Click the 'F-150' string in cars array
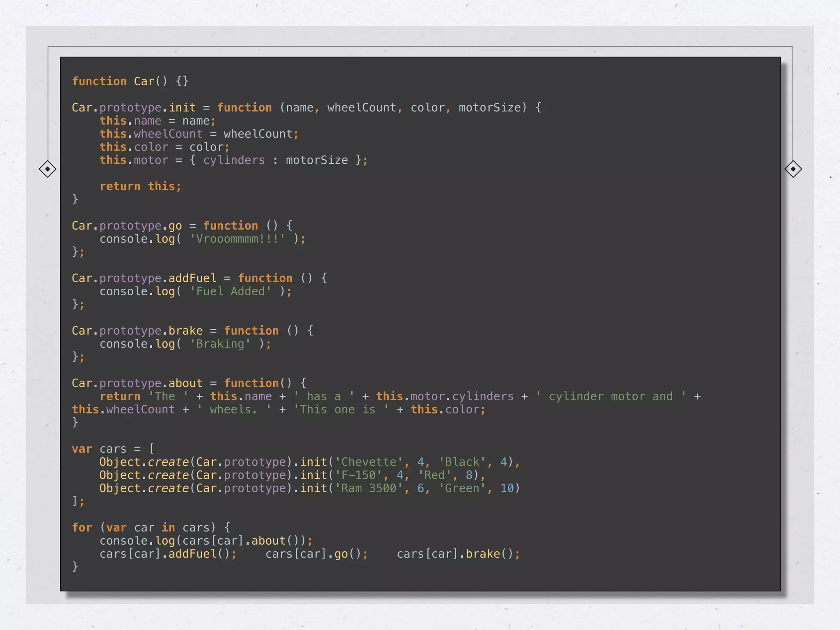This screenshot has height=630, width=840. point(358,475)
